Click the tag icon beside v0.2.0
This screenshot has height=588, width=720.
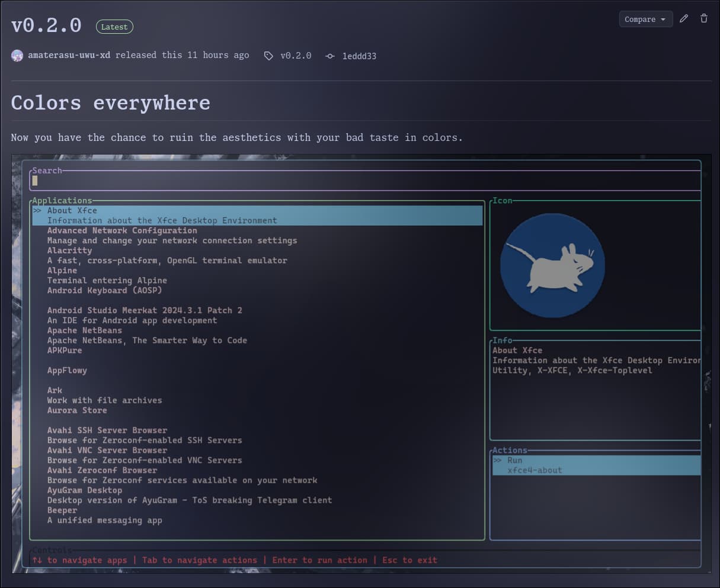(268, 56)
